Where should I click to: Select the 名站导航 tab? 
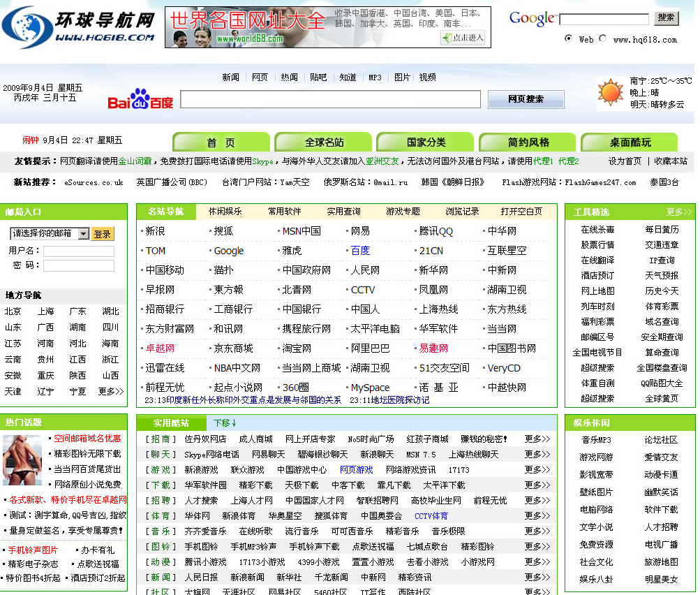pyautogui.click(x=166, y=212)
